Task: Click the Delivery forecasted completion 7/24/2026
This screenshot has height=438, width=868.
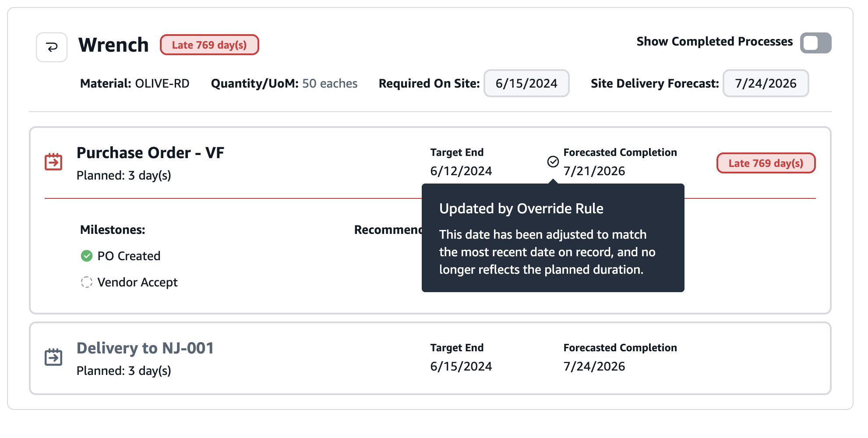Action: pyautogui.click(x=594, y=366)
